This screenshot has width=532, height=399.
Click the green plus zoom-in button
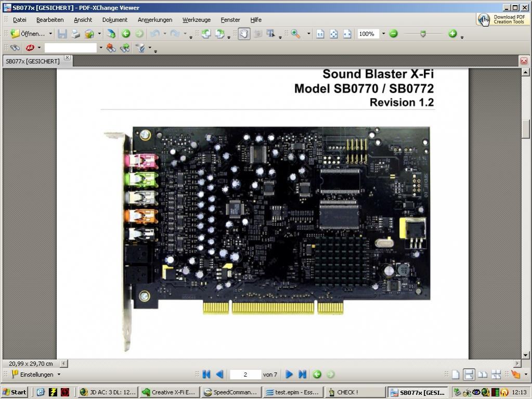(452, 34)
